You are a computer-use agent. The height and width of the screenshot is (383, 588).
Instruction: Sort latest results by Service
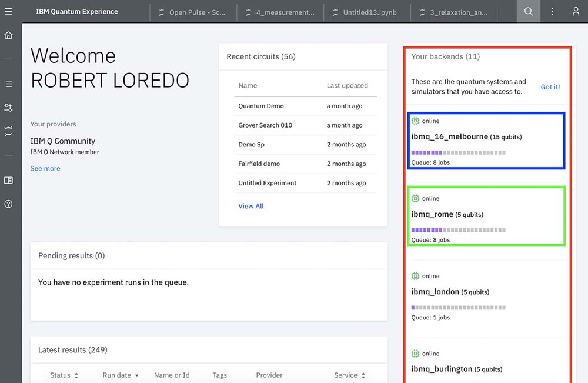click(x=350, y=375)
